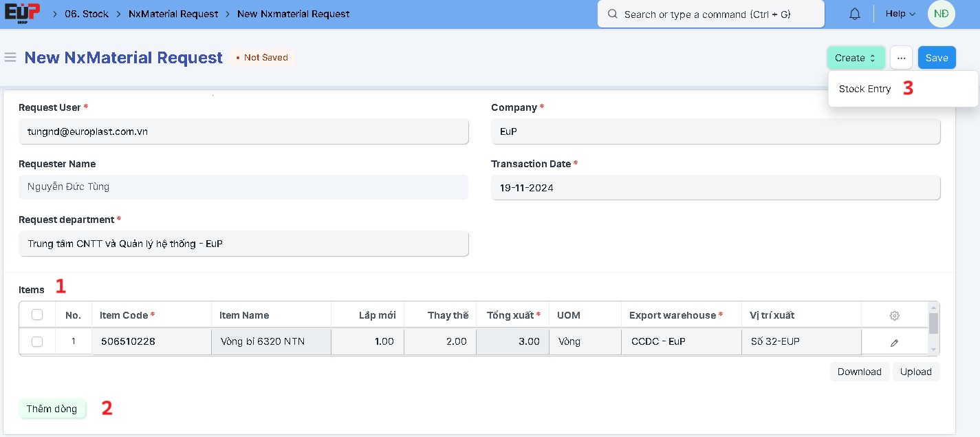Go to NxMaterial Request breadcrumb
This screenshot has width=980, height=437.
click(x=173, y=14)
